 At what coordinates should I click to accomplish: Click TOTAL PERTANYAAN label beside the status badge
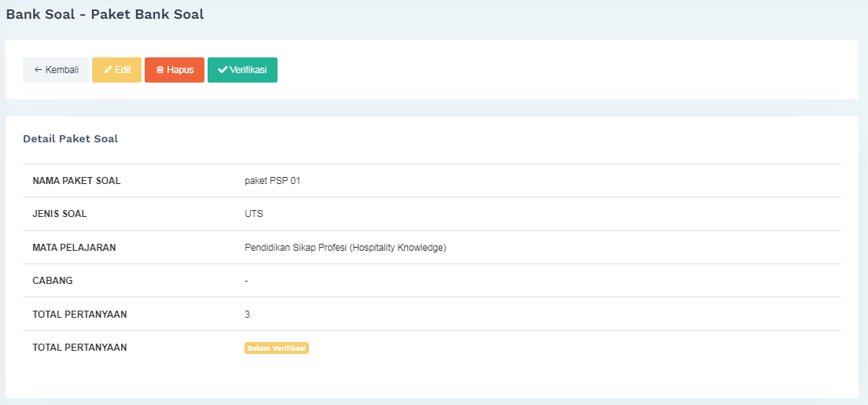point(79,348)
